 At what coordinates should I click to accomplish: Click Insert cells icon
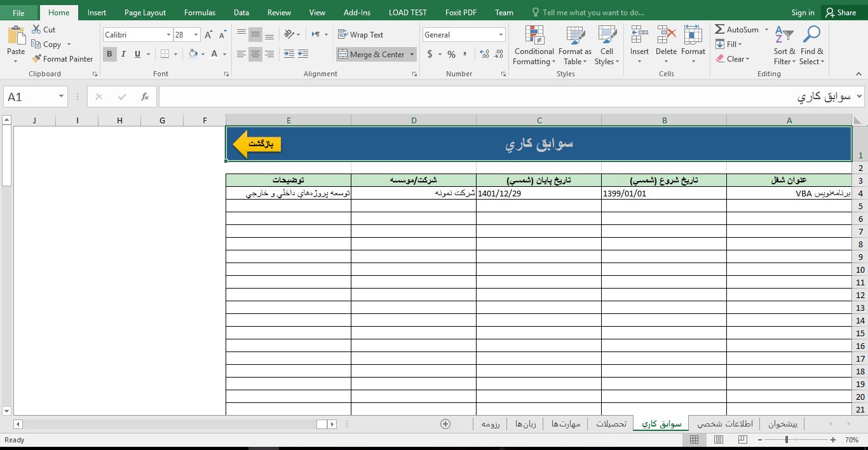pos(639,36)
